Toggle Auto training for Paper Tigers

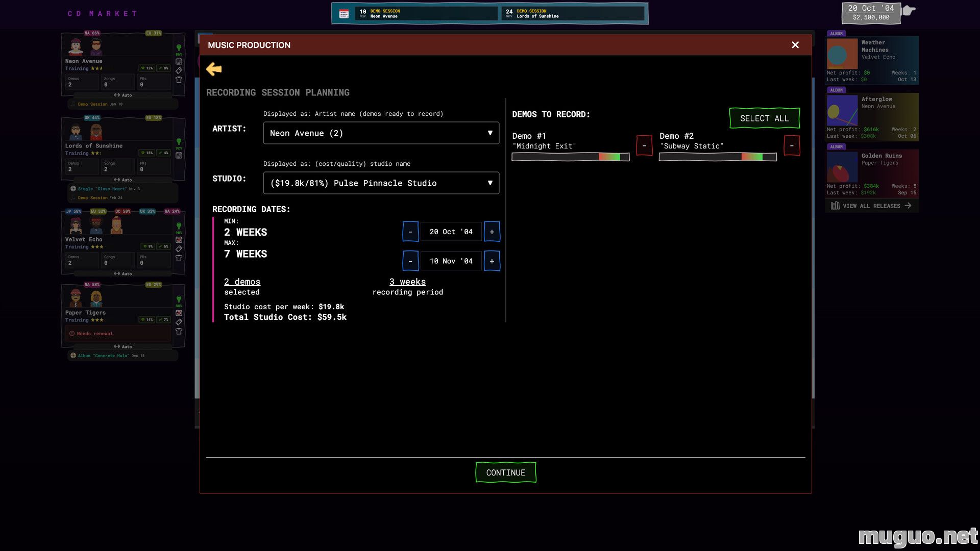(122, 347)
